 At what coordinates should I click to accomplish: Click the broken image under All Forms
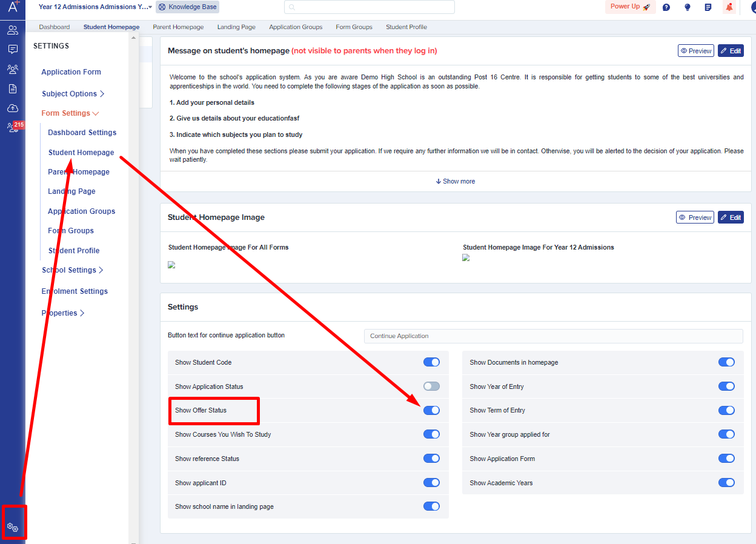(x=171, y=265)
